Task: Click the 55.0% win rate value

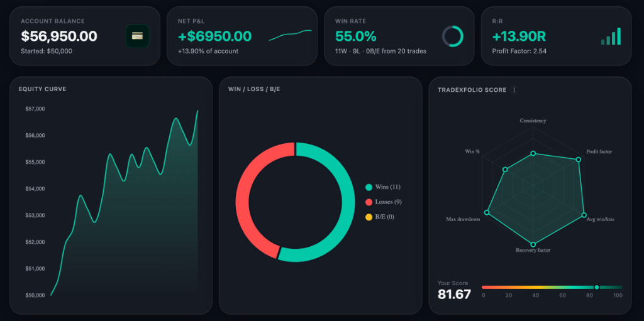Action: pos(356,36)
